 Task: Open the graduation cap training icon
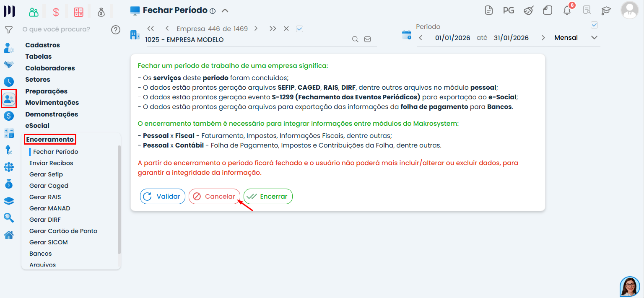pyautogui.click(x=606, y=10)
